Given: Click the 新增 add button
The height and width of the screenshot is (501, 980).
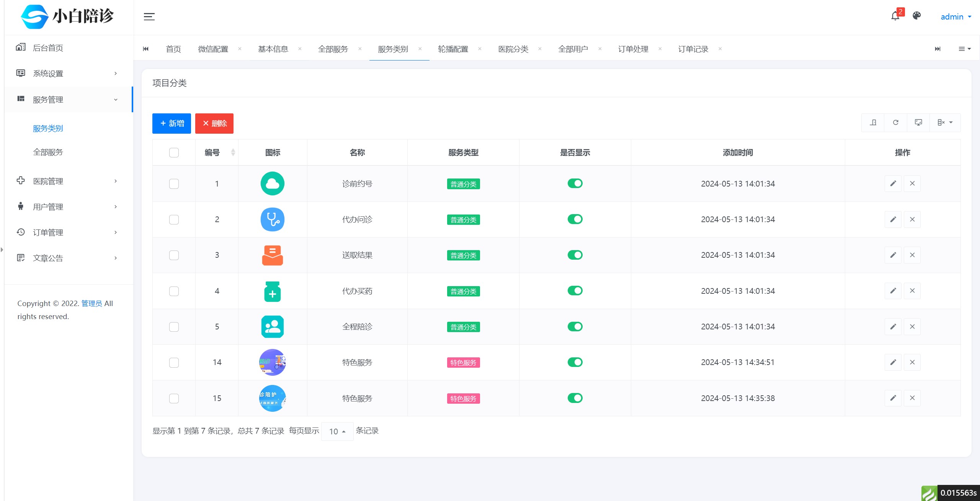Looking at the screenshot, I should [171, 123].
